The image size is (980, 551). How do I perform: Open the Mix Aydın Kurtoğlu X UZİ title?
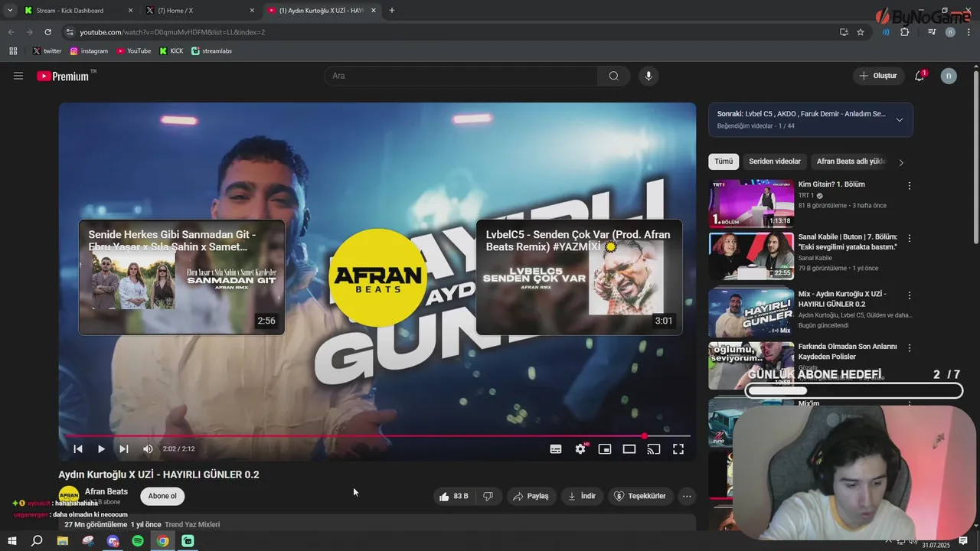pos(842,299)
